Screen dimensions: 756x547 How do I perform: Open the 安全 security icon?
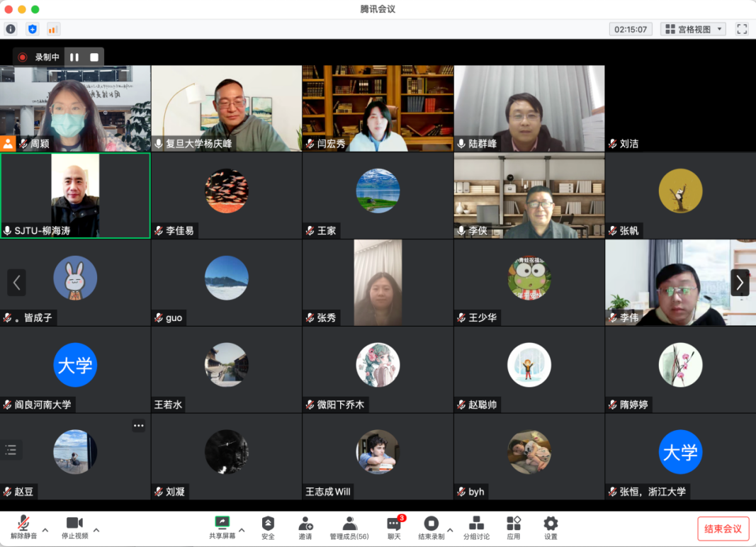pyautogui.click(x=268, y=527)
